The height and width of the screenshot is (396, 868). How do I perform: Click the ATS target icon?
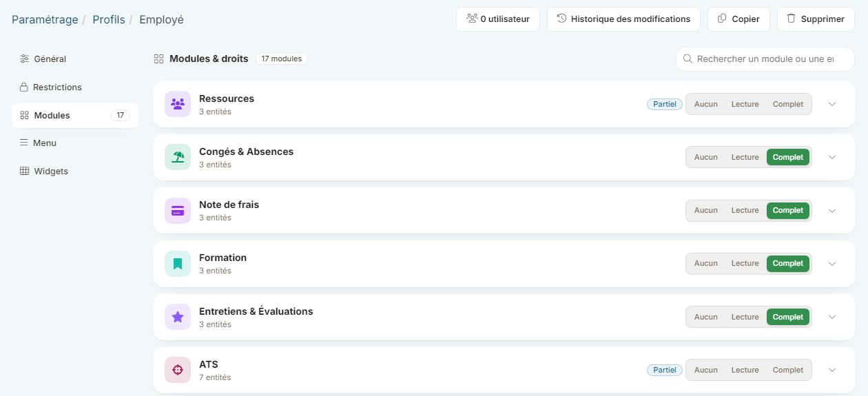(x=178, y=370)
